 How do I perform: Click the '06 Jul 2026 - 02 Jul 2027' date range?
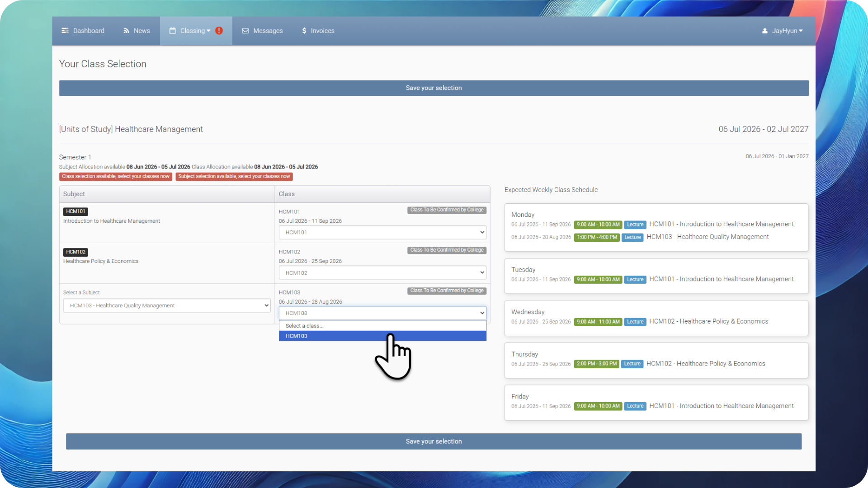[x=764, y=129]
